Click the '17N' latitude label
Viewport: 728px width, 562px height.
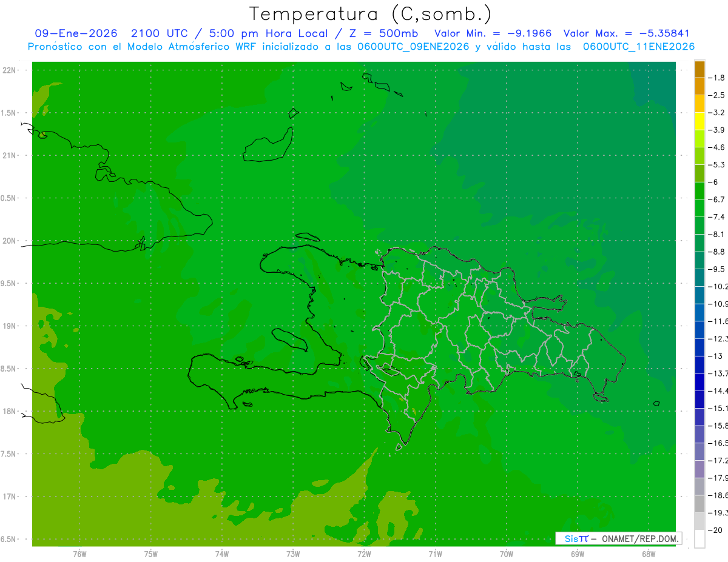(x=8, y=497)
